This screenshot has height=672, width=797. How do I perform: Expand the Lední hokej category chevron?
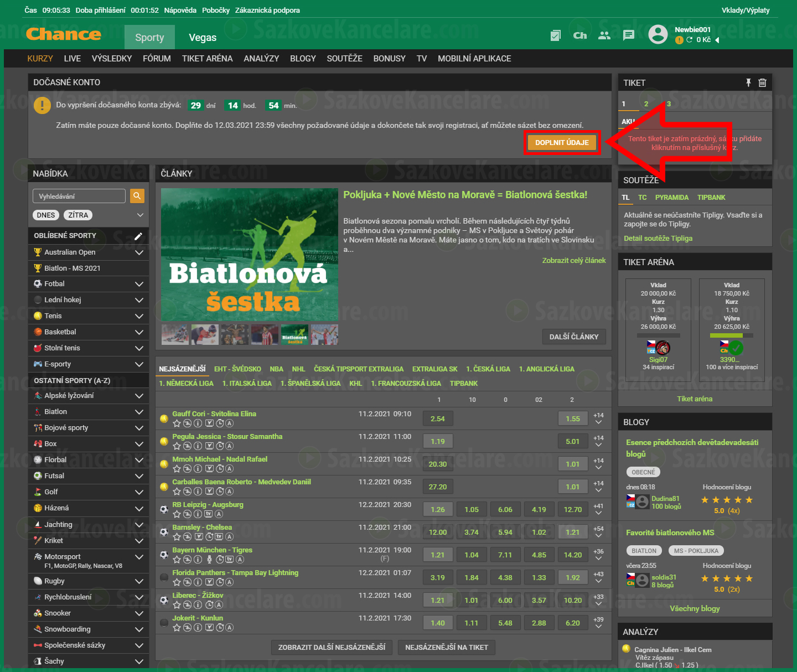tap(139, 300)
